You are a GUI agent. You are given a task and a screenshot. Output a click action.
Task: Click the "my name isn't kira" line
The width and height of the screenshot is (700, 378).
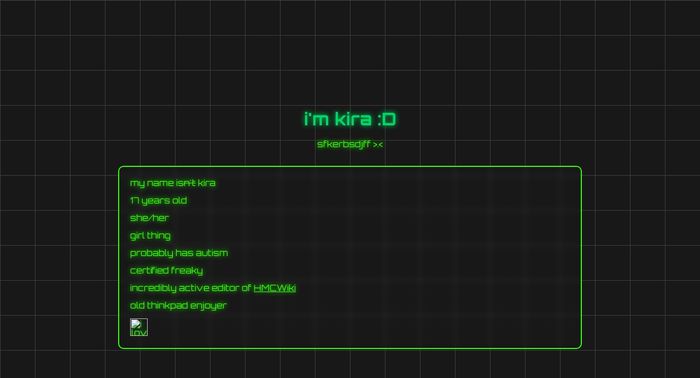pos(173,183)
